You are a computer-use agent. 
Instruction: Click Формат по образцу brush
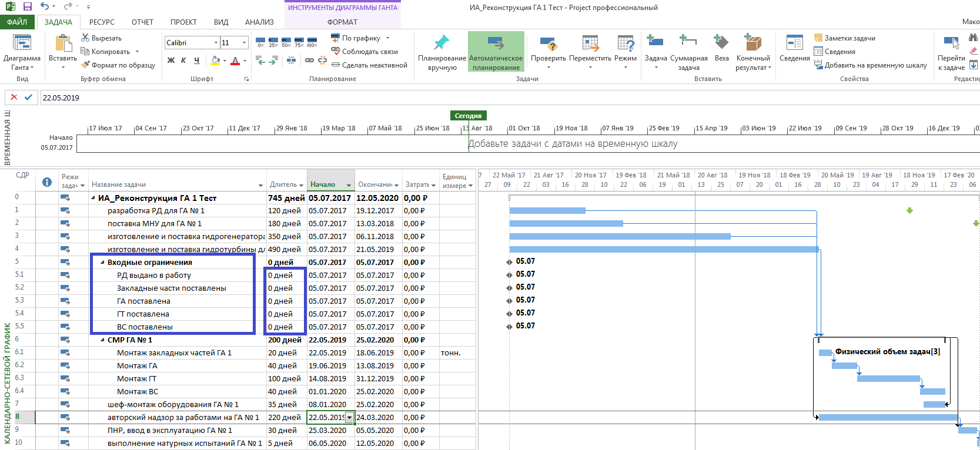click(x=86, y=65)
